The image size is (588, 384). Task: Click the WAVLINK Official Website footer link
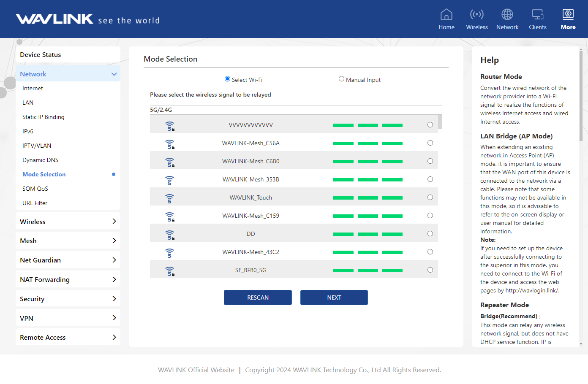(x=196, y=370)
